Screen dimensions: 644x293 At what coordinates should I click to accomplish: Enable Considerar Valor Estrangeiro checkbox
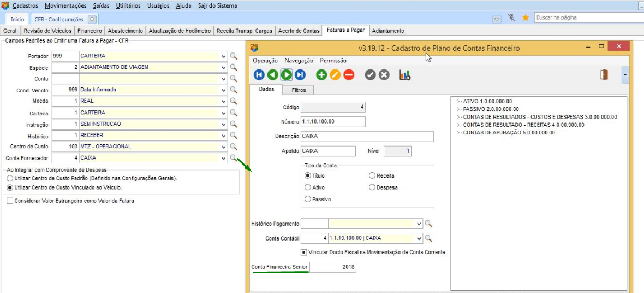pyautogui.click(x=10, y=201)
